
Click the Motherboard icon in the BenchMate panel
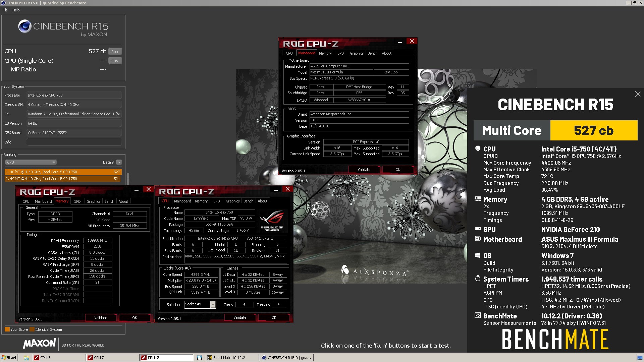pyautogui.click(x=478, y=239)
